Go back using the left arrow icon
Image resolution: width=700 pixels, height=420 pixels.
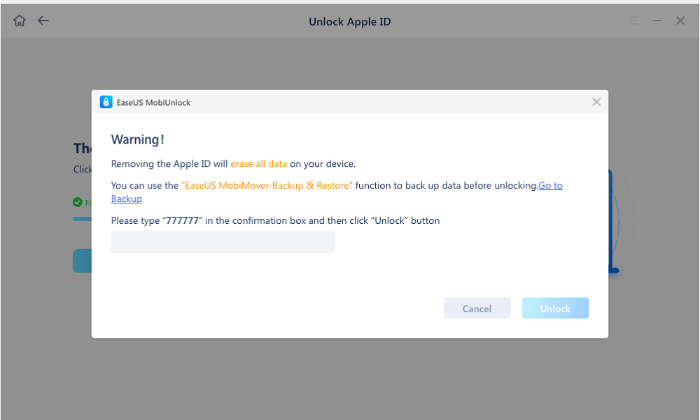43,21
